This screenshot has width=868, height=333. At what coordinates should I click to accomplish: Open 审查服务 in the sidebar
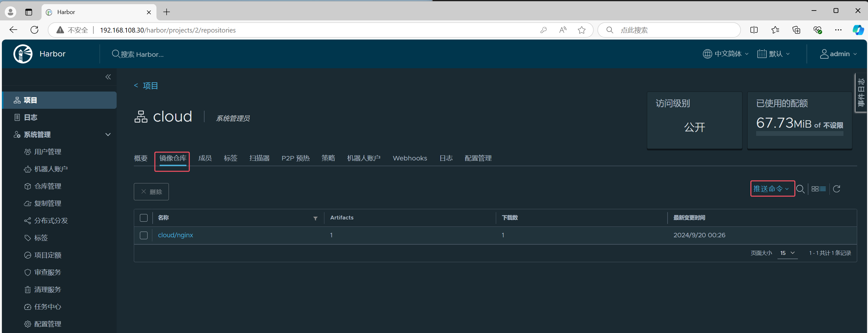click(47, 272)
